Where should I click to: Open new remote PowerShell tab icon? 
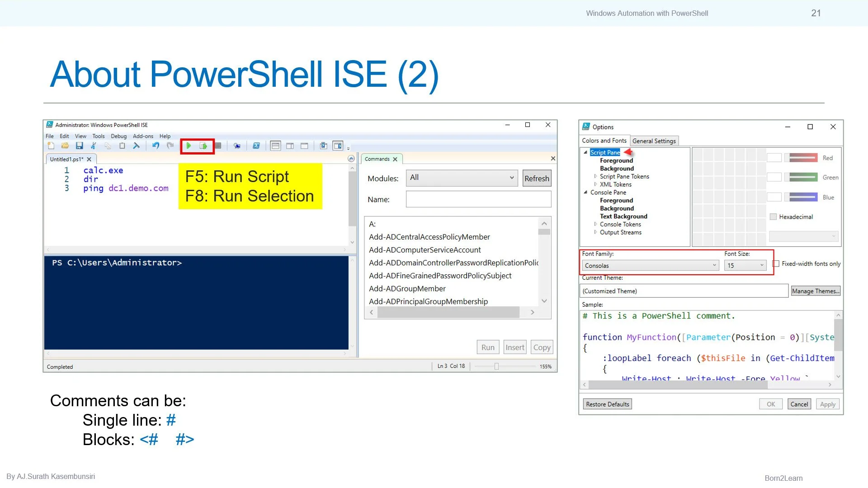pyautogui.click(x=237, y=145)
